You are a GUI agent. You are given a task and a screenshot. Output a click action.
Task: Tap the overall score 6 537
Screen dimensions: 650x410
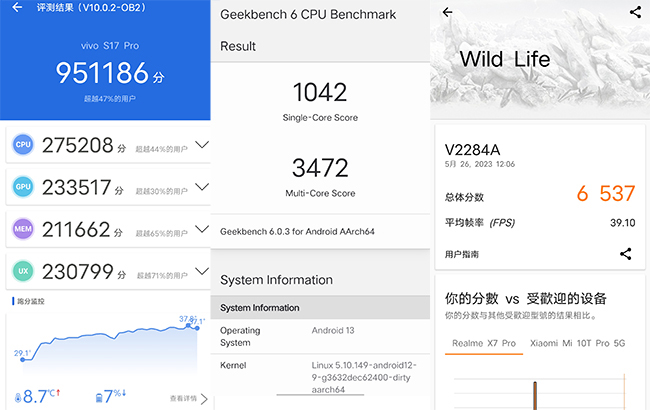606,194
